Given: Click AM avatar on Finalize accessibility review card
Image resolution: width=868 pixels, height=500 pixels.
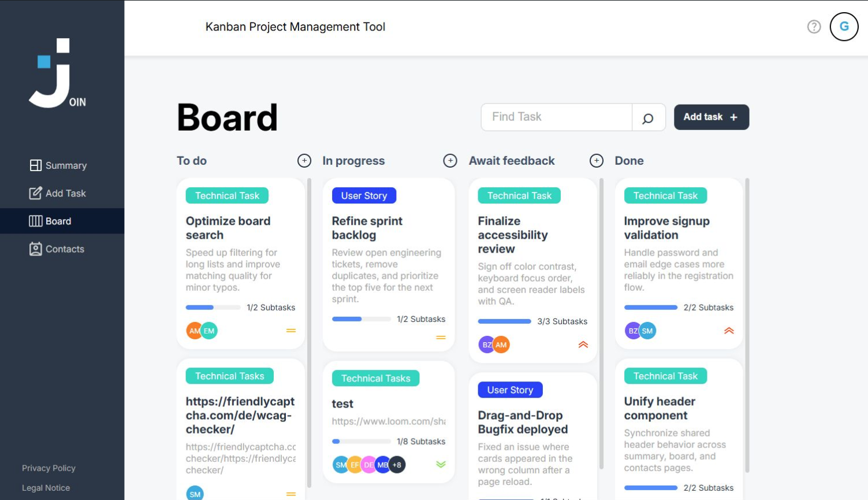Looking at the screenshot, I should point(501,345).
